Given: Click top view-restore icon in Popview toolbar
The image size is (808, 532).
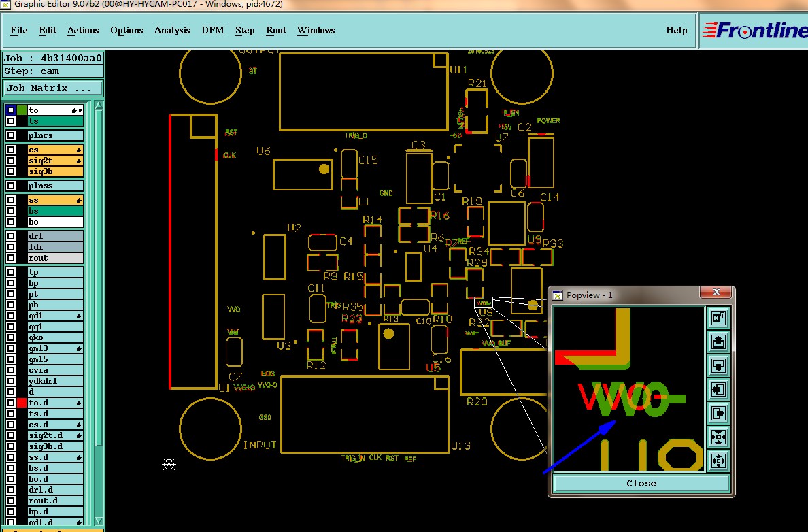Looking at the screenshot, I should click(718, 318).
